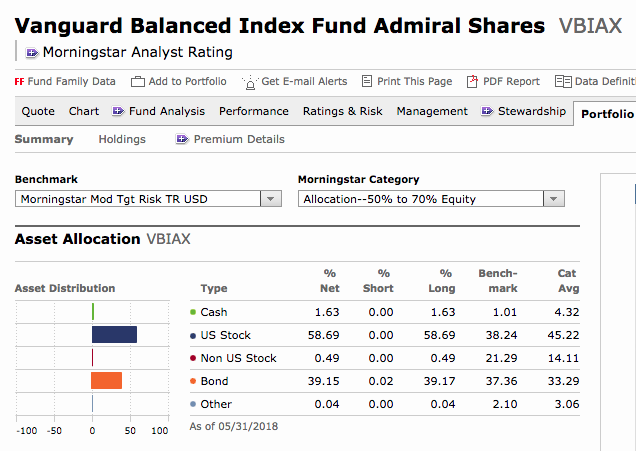The width and height of the screenshot is (636, 451).
Task: Select the Portfolio tab
Action: tap(607, 114)
